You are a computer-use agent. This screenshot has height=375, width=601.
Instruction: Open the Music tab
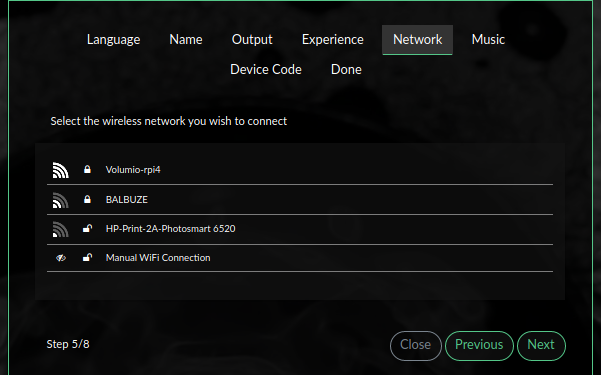click(488, 39)
